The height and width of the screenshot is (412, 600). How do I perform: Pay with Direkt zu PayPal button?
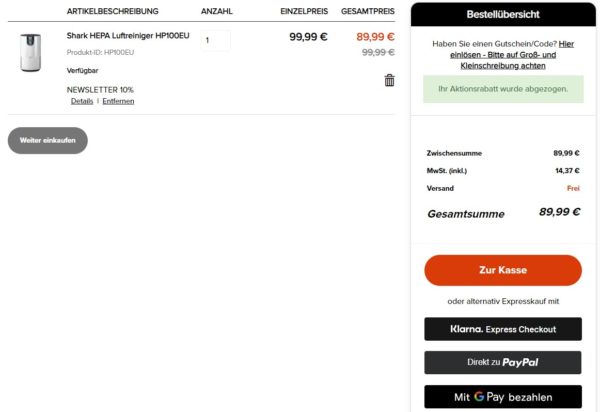tap(502, 362)
